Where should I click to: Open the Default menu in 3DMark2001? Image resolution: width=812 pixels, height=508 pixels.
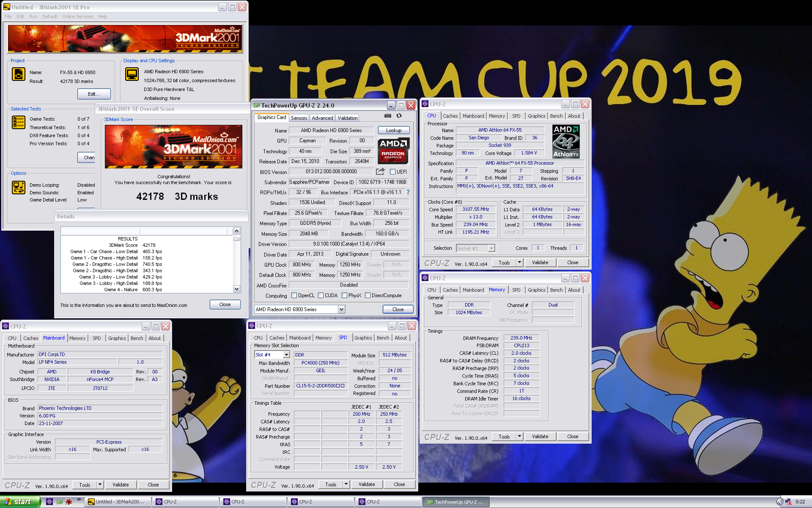click(49, 17)
